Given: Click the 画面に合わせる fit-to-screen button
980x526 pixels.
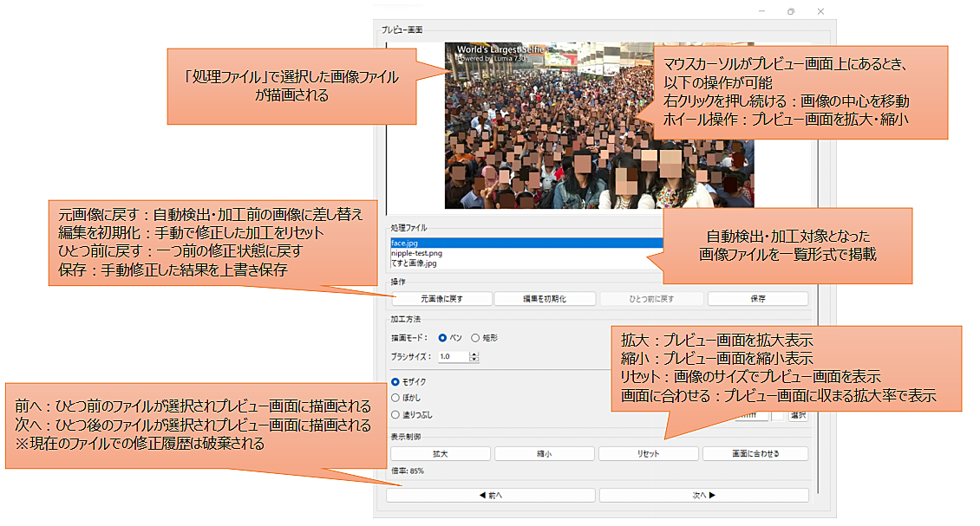Looking at the screenshot, I should click(x=755, y=453).
